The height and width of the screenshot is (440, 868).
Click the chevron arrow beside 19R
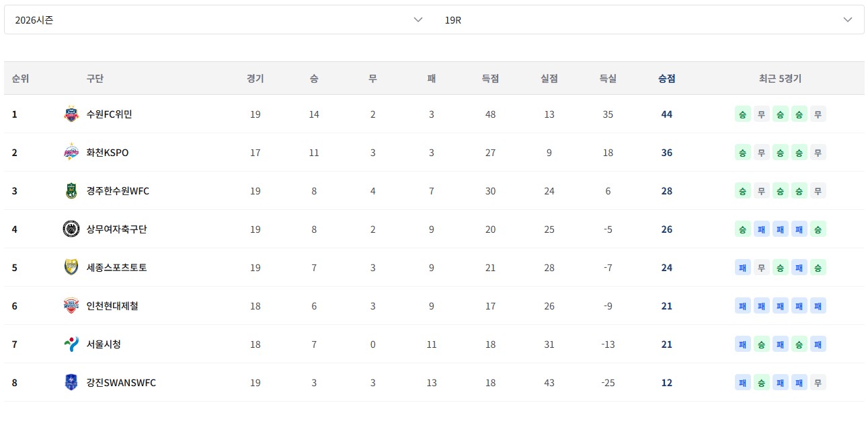tap(848, 20)
